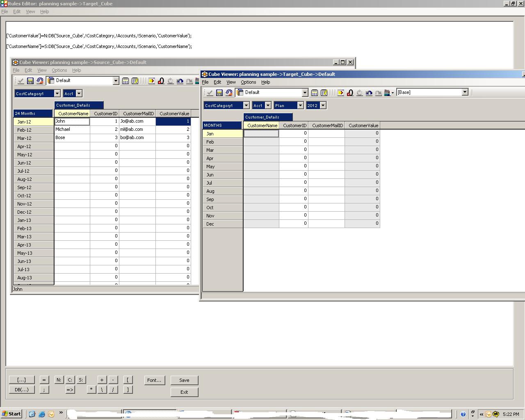This screenshot has height=420, width=525.
Task: Open the [Base] sandbox dropdown
Action: (x=465, y=92)
